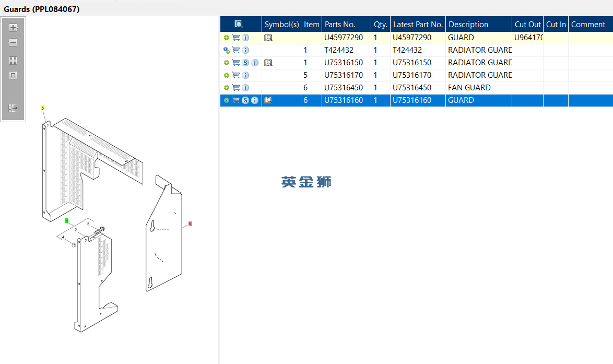
Task: Click green callout 1 on diagram
Action: tap(67, 221)
